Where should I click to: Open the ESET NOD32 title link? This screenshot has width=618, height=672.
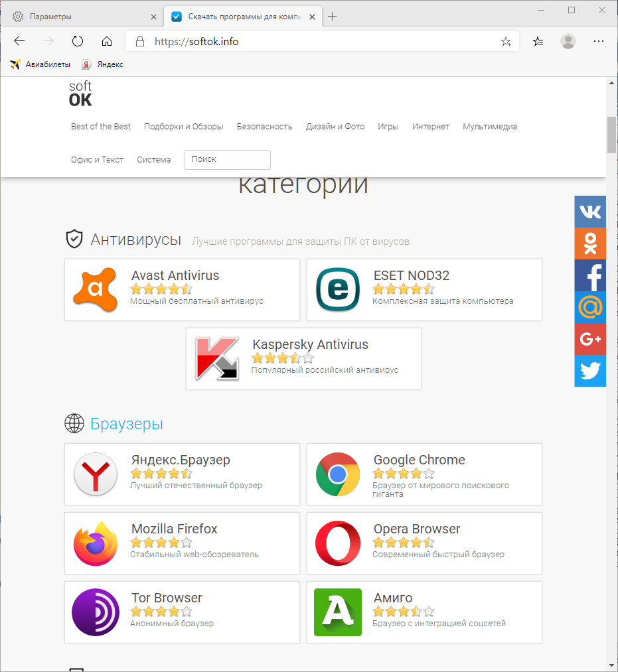point(412,275)
